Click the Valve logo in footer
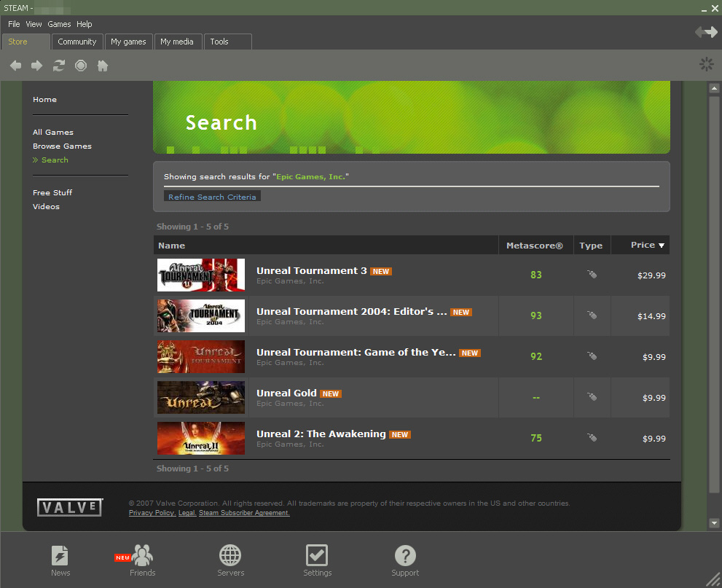722x588 pixels. [70, 507]
